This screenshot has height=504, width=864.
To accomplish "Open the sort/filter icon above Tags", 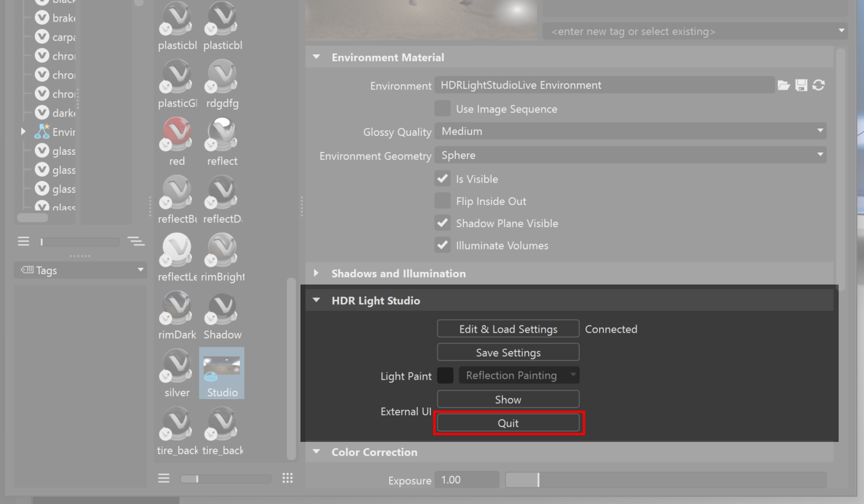I will pos(136,241).
